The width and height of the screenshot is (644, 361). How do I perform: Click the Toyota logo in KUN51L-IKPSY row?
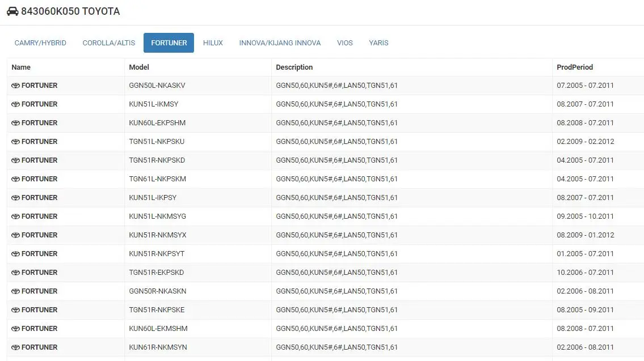tap(16, 198)
